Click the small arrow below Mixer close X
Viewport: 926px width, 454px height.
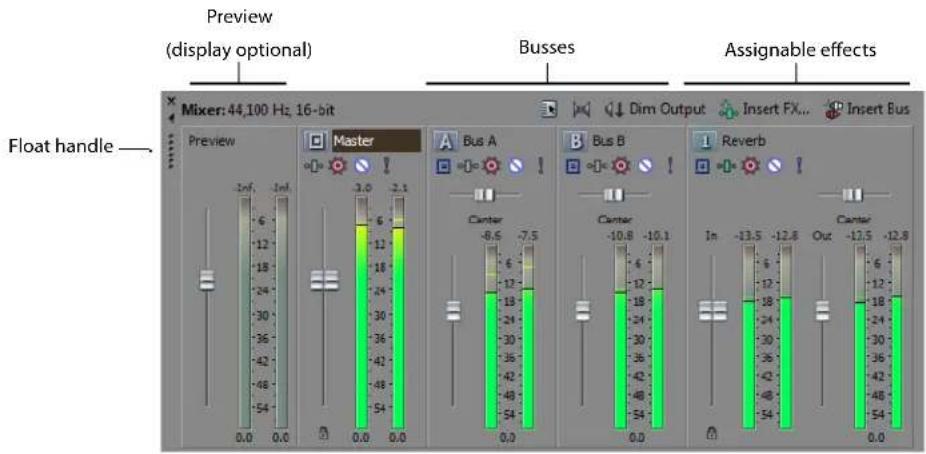click(171, 117)
